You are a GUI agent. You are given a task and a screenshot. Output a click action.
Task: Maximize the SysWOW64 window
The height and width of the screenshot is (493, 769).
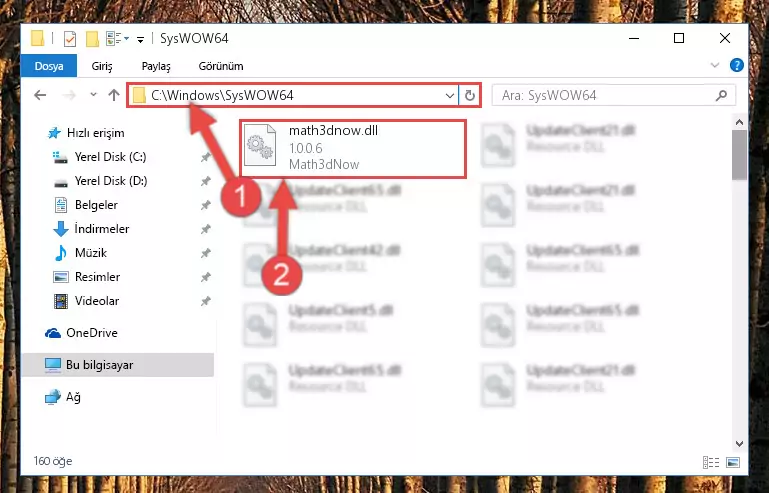tap(679, 38)
